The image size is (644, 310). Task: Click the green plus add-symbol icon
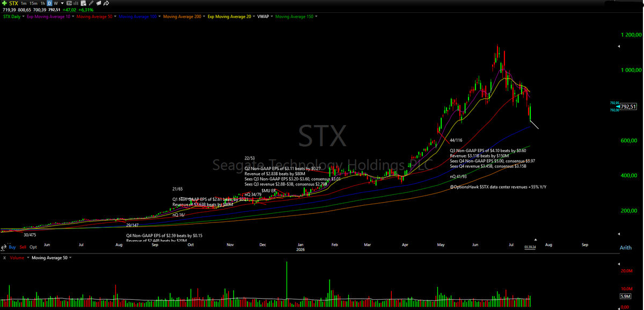4,3
